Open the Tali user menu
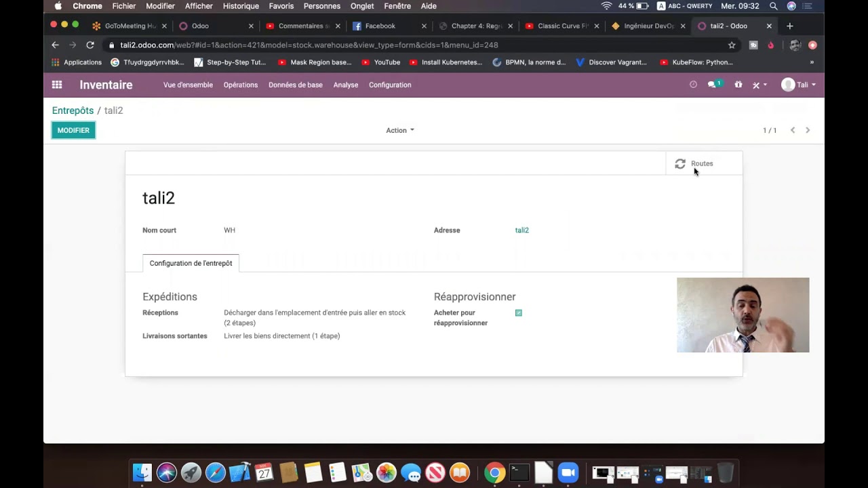The height and width of the screenshot is (488, 868). (798, 85)
